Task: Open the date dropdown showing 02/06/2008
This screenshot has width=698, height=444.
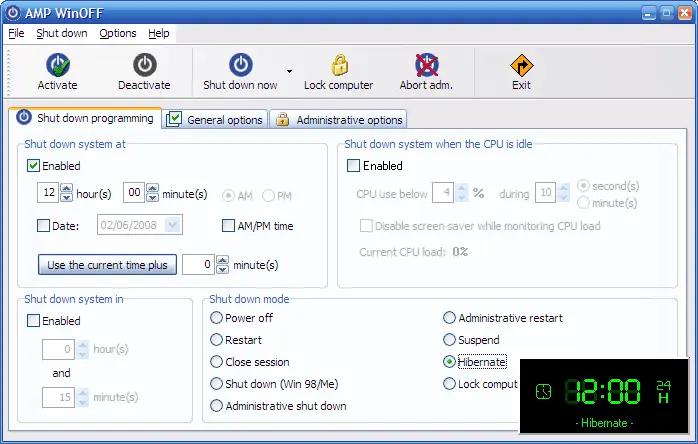Action: [x=174, y=226]
